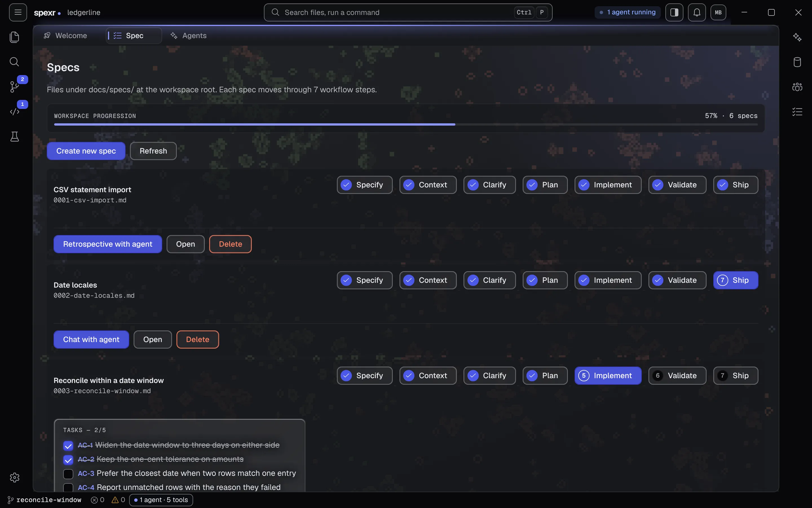
Task: Delete the CSV statement import spec
Action: point(230,244)
